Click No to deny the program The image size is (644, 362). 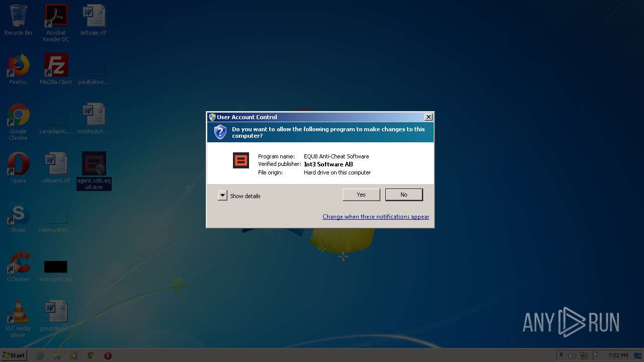coord(404,195)
